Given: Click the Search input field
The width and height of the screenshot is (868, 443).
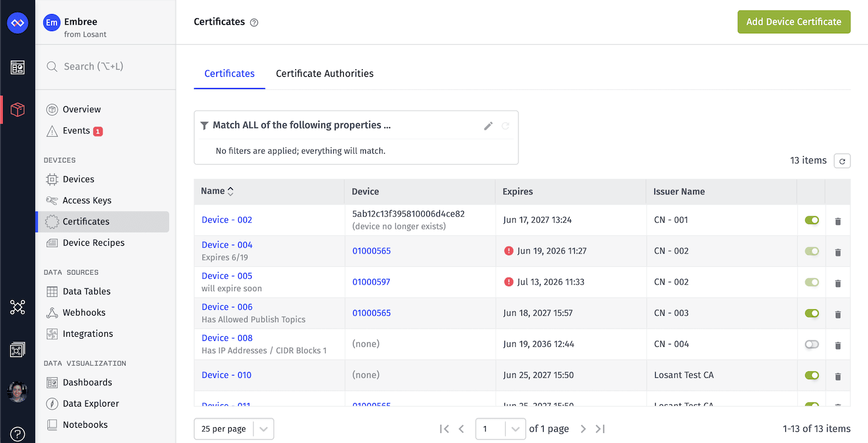Looking at the screenshot, I should click(x=106, y=67).
